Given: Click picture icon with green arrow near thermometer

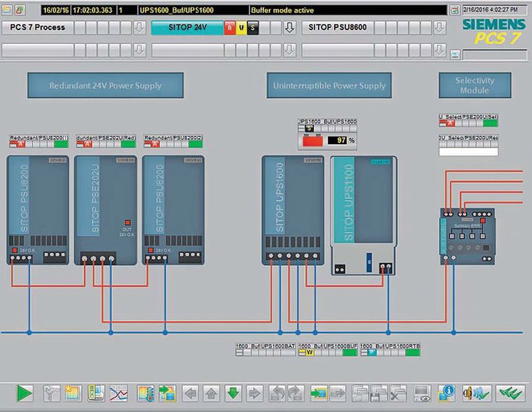Looking at the screenshot, I should click(x=167, y=393).
